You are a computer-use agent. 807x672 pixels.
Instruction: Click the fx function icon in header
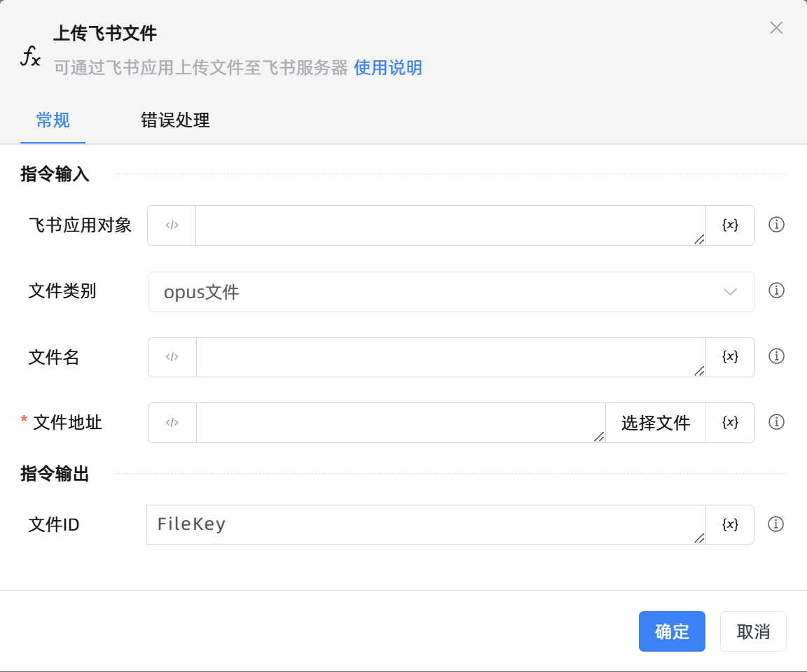tap(30, 56)
